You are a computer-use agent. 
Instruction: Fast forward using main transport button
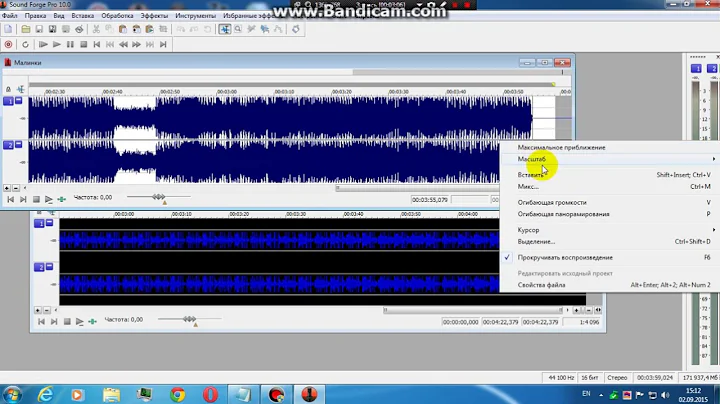tap(136, 45)
